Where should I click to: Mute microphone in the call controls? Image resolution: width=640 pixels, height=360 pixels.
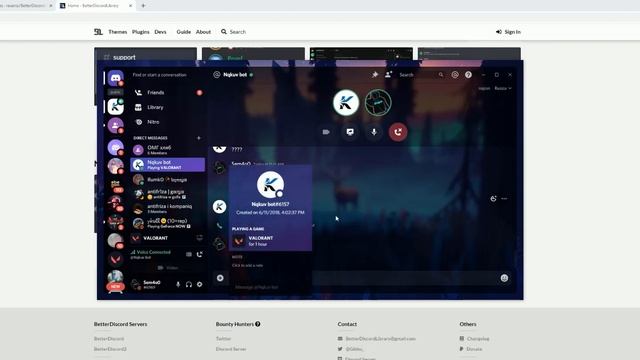tap(374, 132)
